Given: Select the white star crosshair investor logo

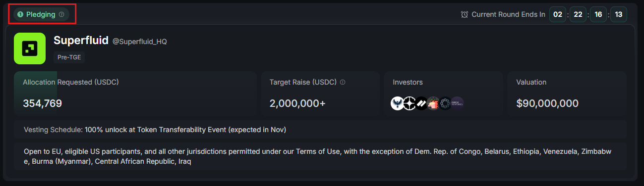Looking at the screenshot, I should tap(410, 103).
